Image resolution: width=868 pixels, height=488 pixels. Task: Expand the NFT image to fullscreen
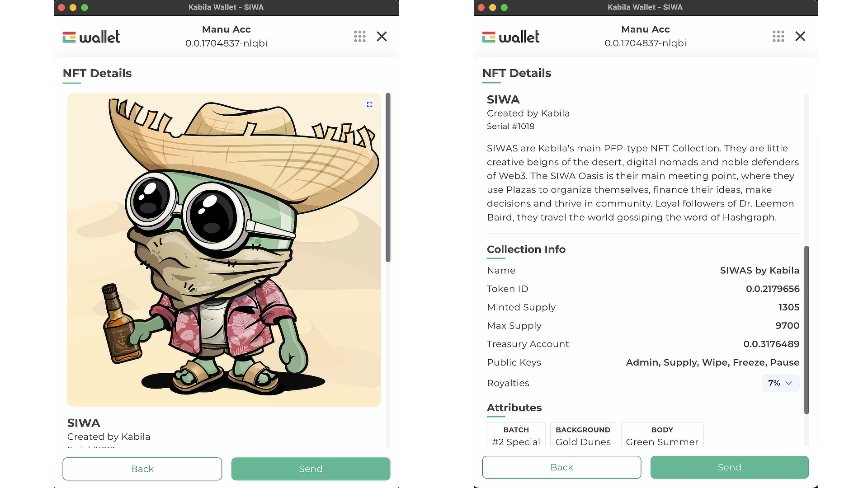pyautogui.click(x=369, y=104)
